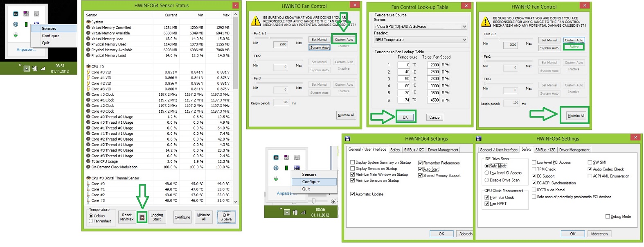Click the 4500 RPM target fan speed field
Viewport: 644px width, 247px height.
pos(434,100)
